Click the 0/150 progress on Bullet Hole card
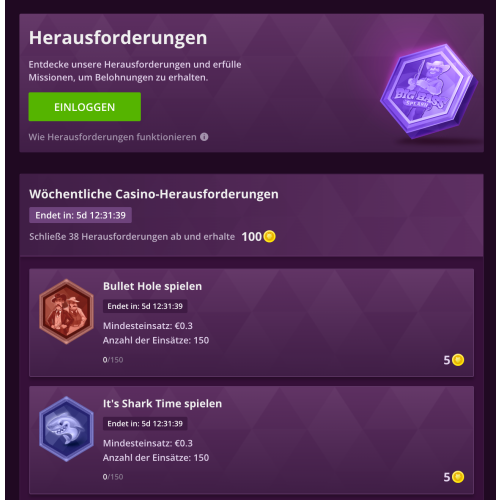Screen dimensions: 500x500 (113, 360)
